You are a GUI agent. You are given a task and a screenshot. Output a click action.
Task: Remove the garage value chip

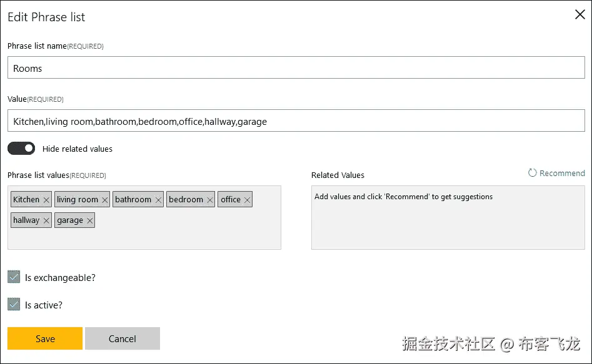tap(90, 220)
